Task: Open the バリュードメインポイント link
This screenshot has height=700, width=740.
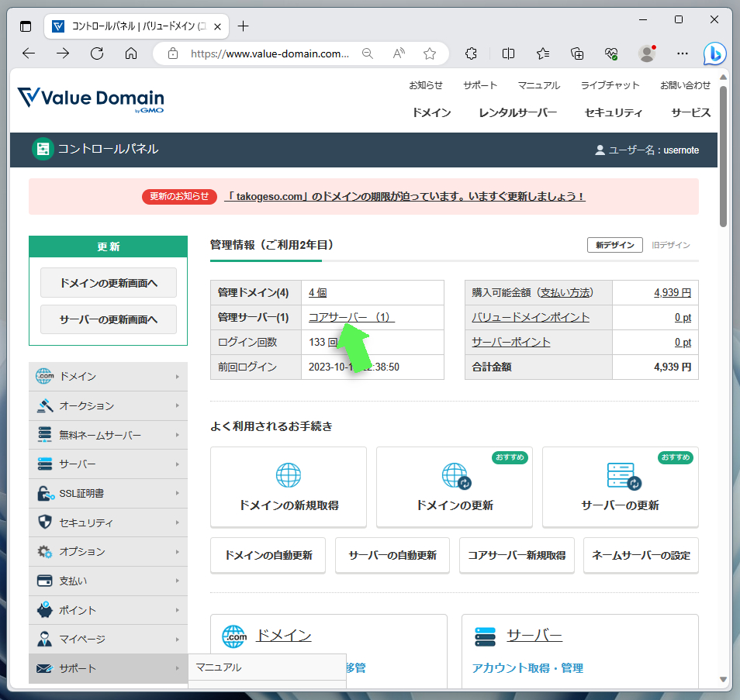Action: 531,318
